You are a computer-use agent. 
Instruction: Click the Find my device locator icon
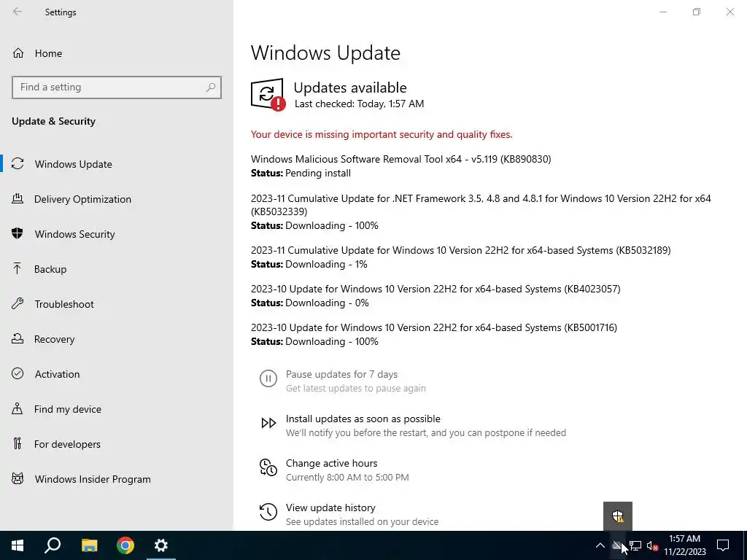click(x=18, y=408)
